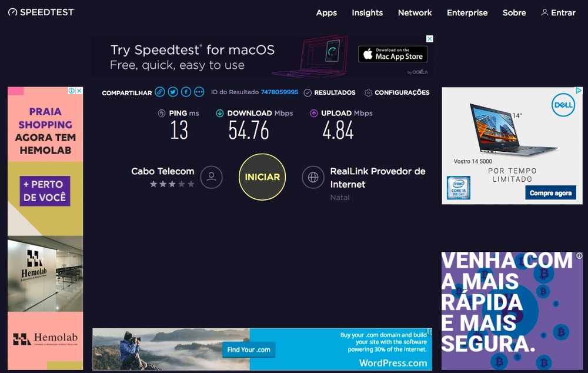Open the Apps menu
The height and width of the screenshot is (373, 588).
pyautogui.click(x=326, y=13)
